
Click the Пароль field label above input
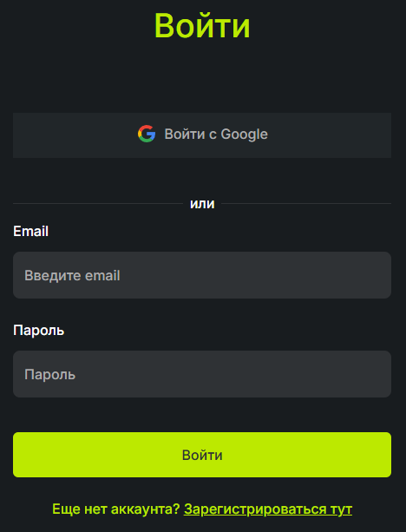[x=39, y=330]
